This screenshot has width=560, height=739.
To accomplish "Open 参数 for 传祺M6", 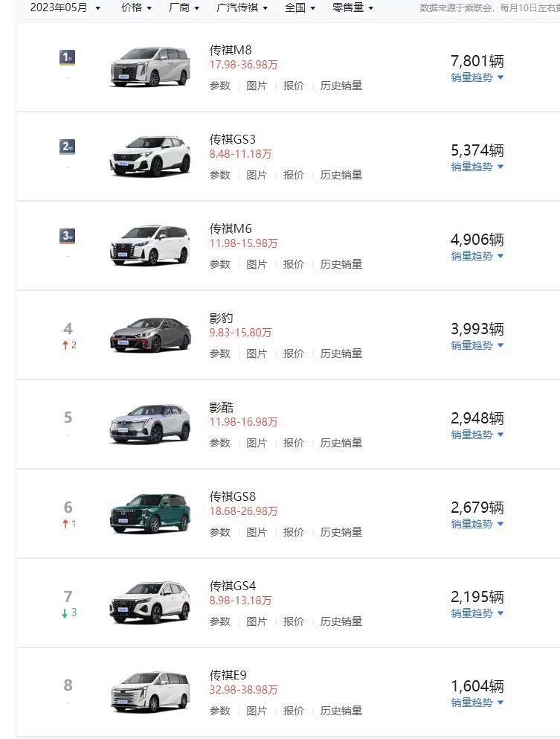I will (219, 264).
